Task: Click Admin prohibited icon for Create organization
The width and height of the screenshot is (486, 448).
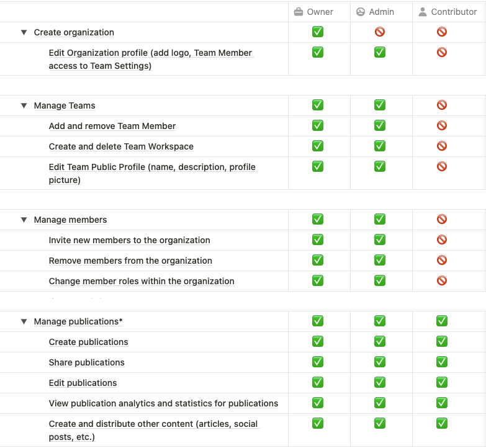Action: click(x=380, y=32)
